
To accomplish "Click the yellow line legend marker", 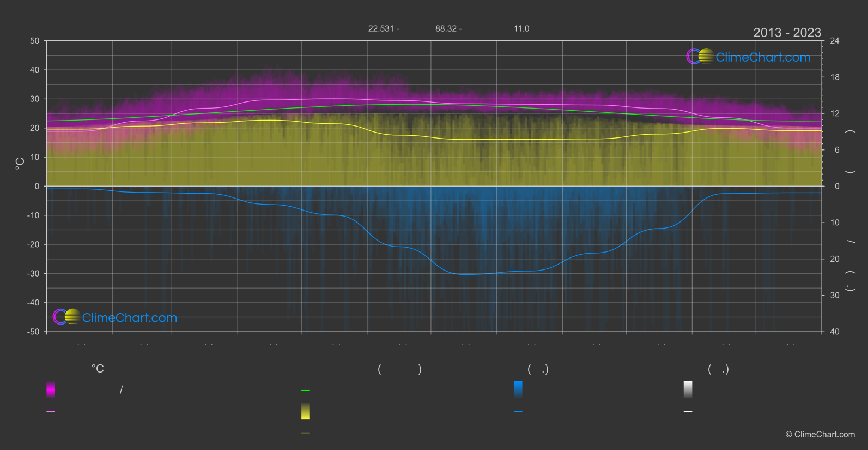I will point(306,433).
